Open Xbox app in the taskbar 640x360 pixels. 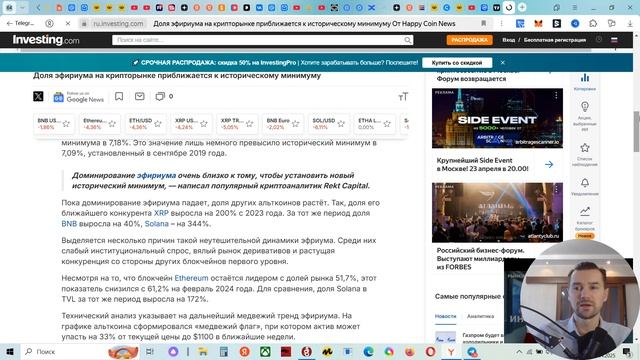tap(265, 351)
